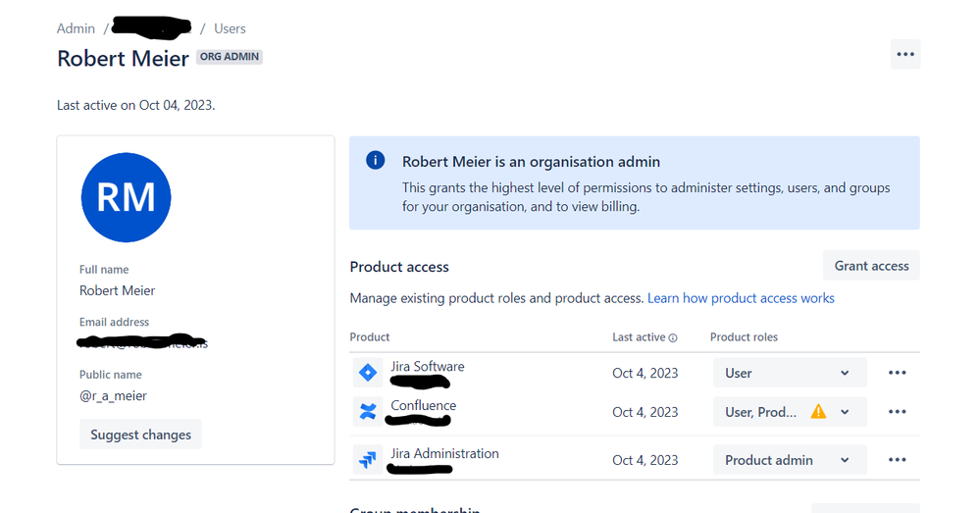Go to Users in the breadcrumb
This screenshot has height=513, width=980.
click(230, 28)
